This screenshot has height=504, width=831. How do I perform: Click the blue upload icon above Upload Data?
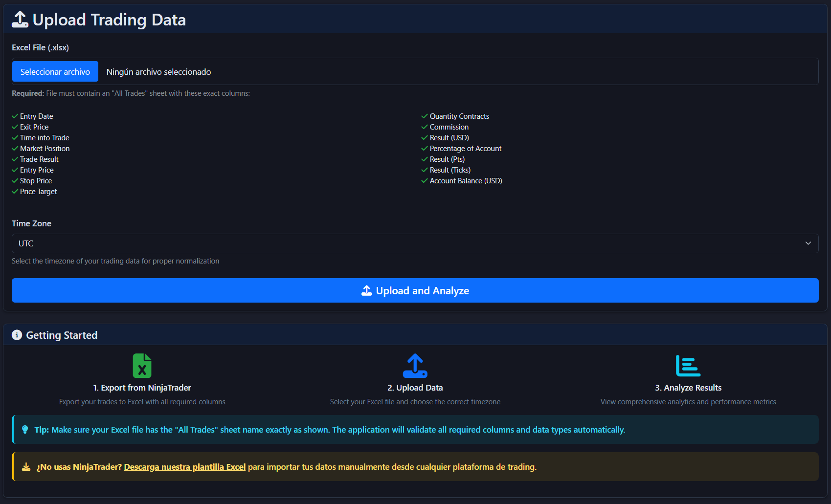(415, 366)
